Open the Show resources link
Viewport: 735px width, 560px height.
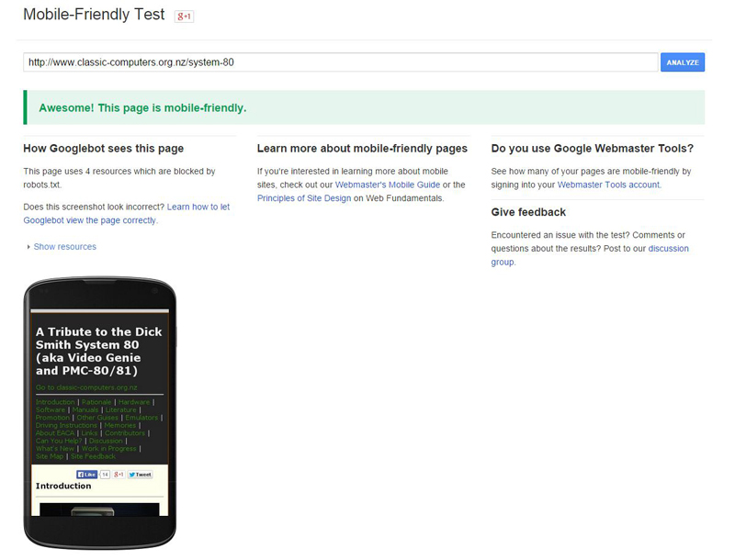[64, 247]
